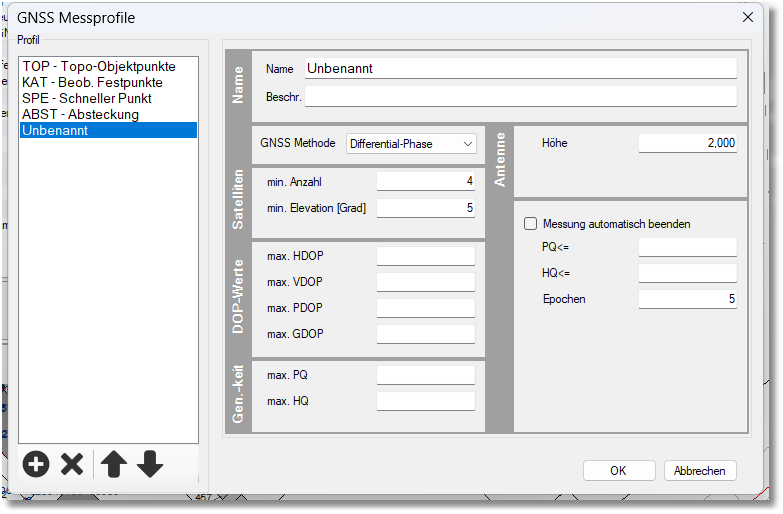This screenshot has height=514, width=783.
Task: Confirm the dialog with OK
Action: pyautogui.click(x=618, y=471)
